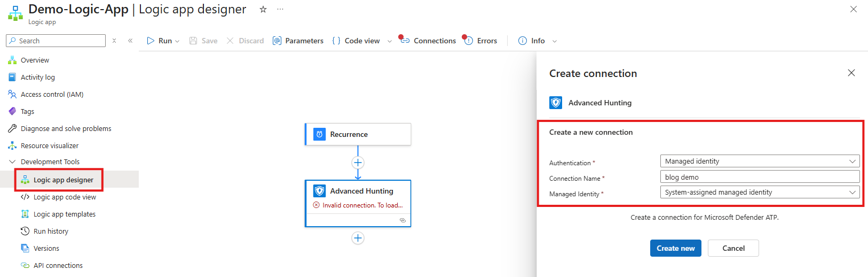Collapse the Development Tools section
The height and width of the screenshot is (277, 868).
(12, 161)
